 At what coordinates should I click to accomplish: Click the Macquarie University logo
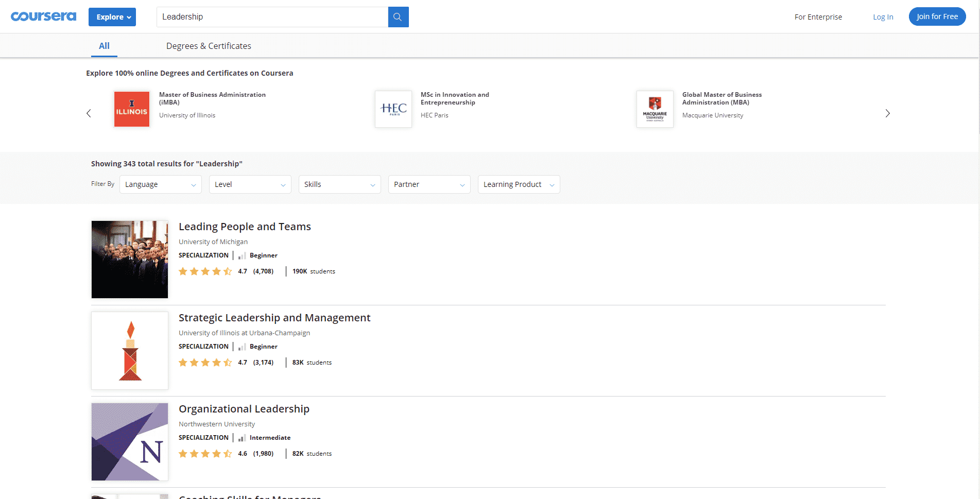655,109
